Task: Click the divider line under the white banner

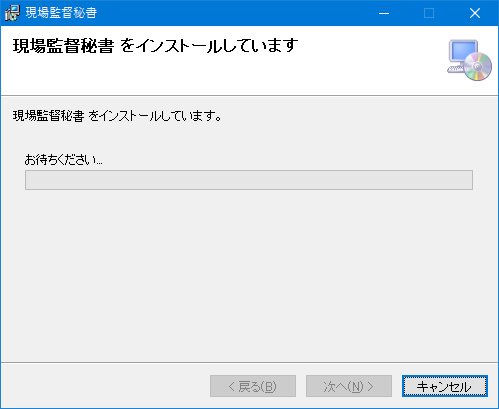Action: coord(249,96)
